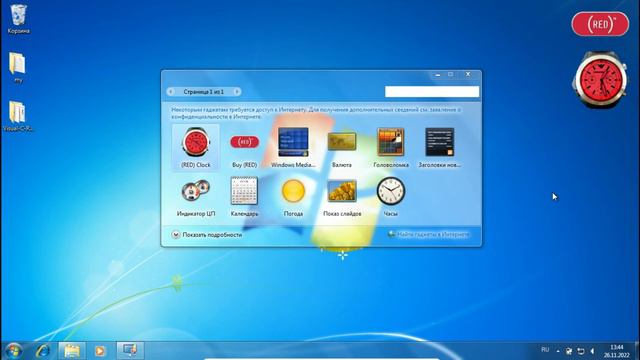
Task: Go to previous gadget page arrow
Action: point(171,92)
